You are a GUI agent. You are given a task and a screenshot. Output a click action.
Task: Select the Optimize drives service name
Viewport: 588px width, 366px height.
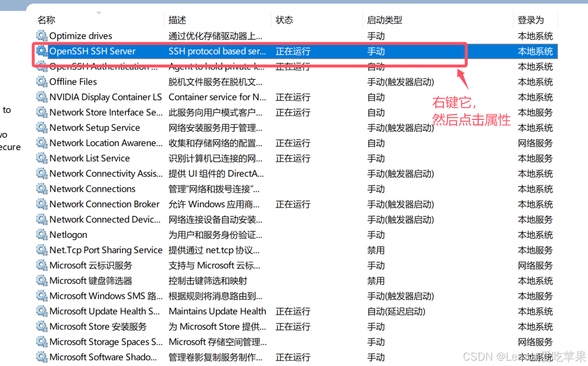click(81, 36)
